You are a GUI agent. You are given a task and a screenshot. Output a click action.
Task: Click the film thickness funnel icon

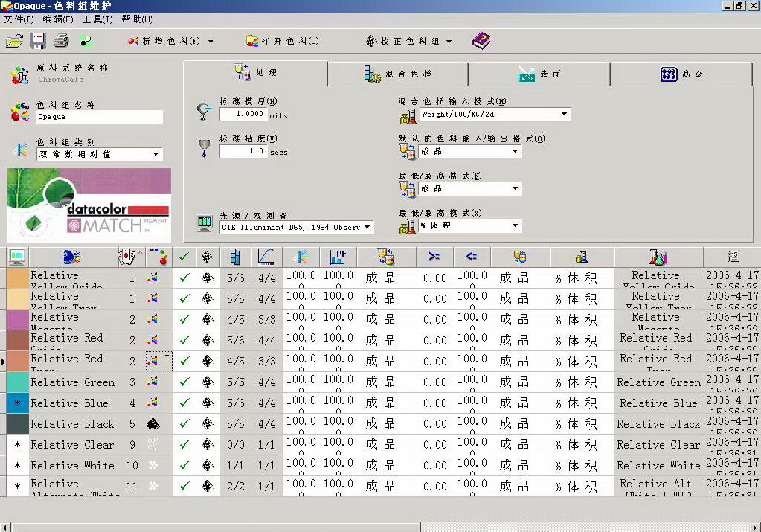(x=204, y=111)
